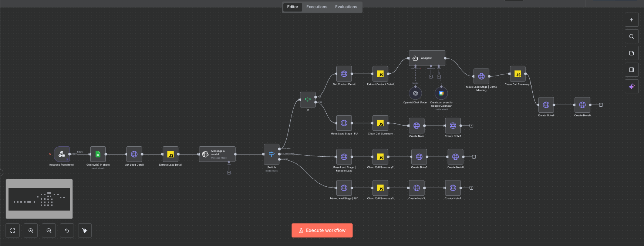This screenshot has width=644, height=246.
Task: Select the Switch node icon
Action: pyautogui.click(x=272, y=154)
